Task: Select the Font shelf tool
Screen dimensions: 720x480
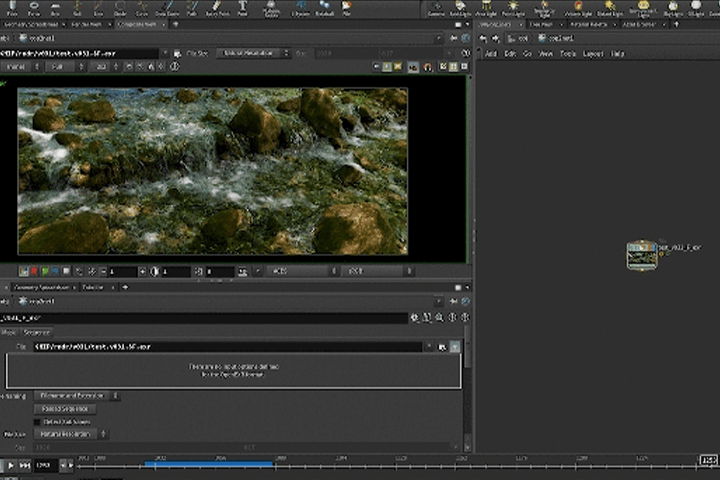Action: 242,8
